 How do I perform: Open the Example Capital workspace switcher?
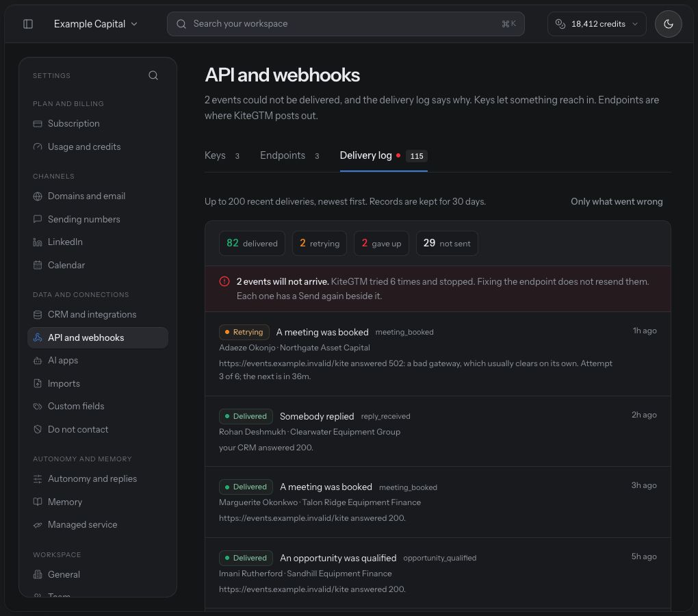click(95, 24)
